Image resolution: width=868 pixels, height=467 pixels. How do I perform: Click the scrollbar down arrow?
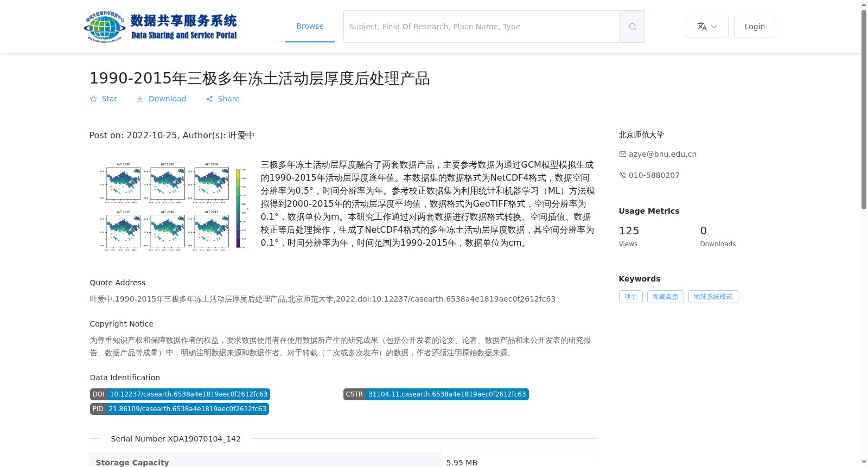click(x=864, y=462)
